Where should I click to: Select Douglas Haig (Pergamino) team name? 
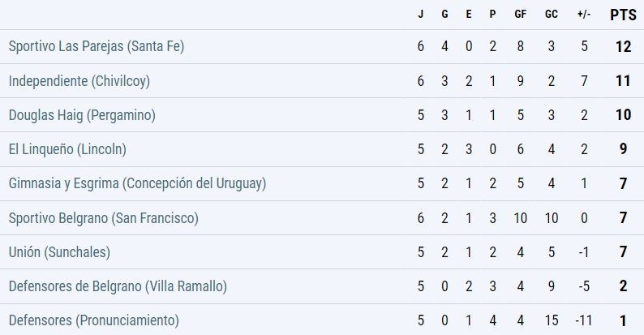(82, 115)
